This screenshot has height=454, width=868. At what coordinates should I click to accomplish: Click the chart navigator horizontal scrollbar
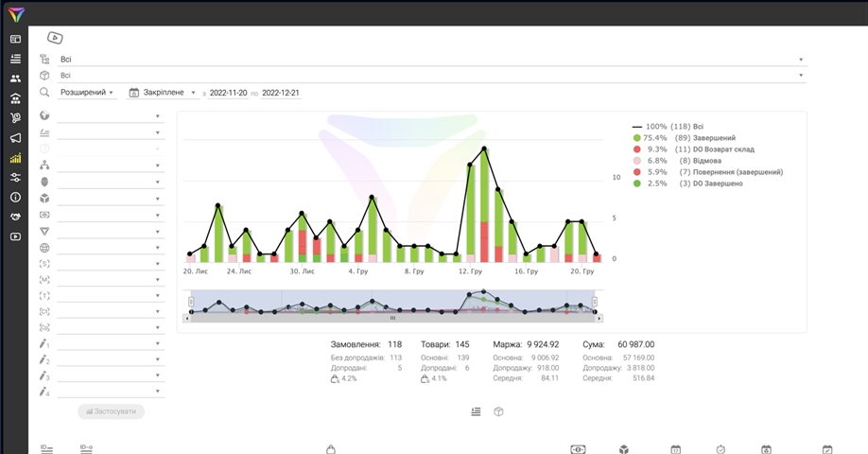click(392, 319)
